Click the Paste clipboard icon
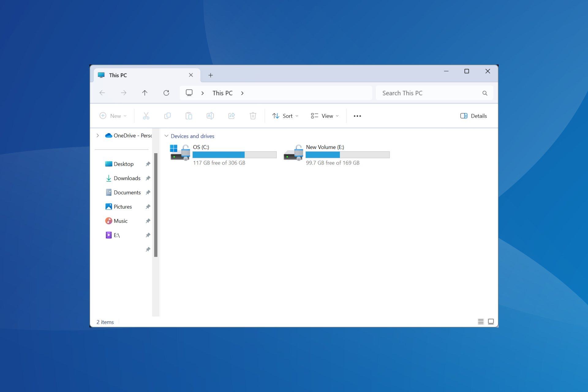This screenshot has width=588, height=392. pyautogui.click(x=189, y=116)
